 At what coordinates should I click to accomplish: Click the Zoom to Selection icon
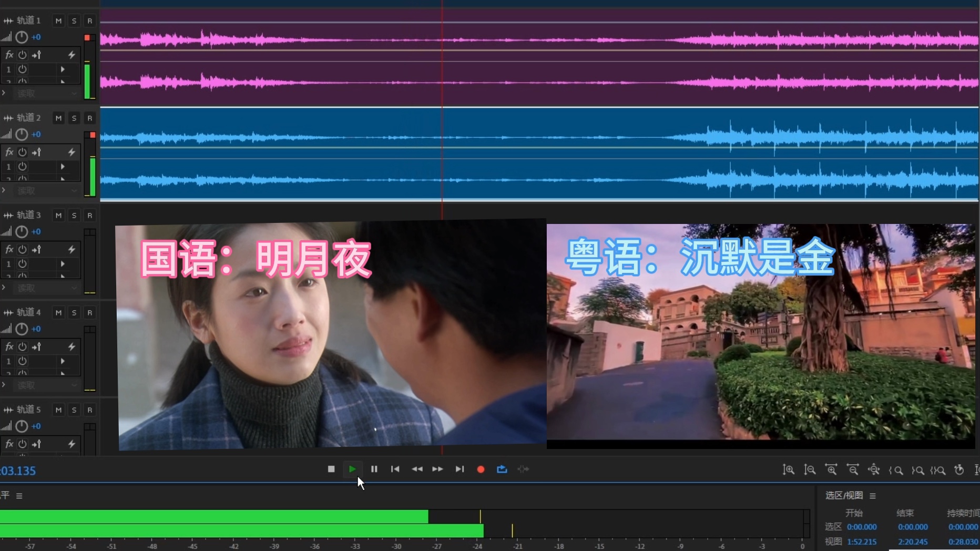(938, 471)
